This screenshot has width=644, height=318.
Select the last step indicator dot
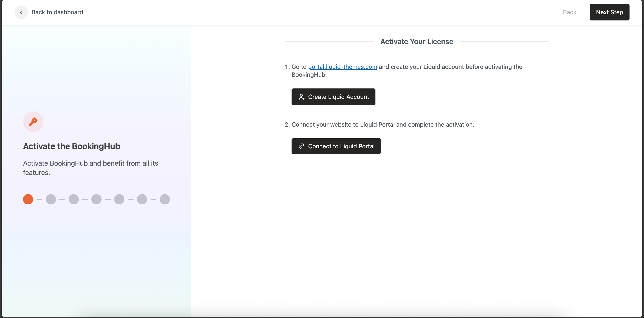tap(164, 199)
